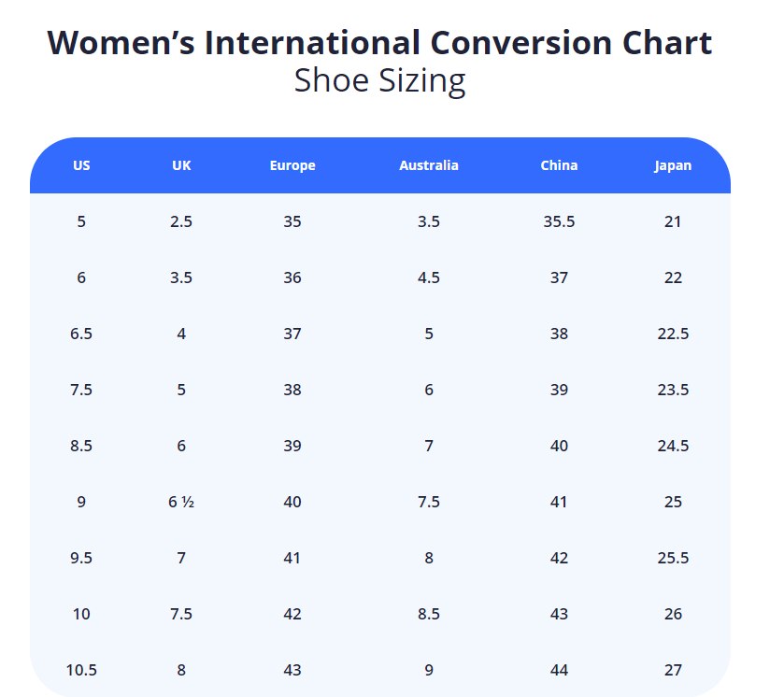Select China size 35.5 cell
784x697 pixels.
(559, 221)
